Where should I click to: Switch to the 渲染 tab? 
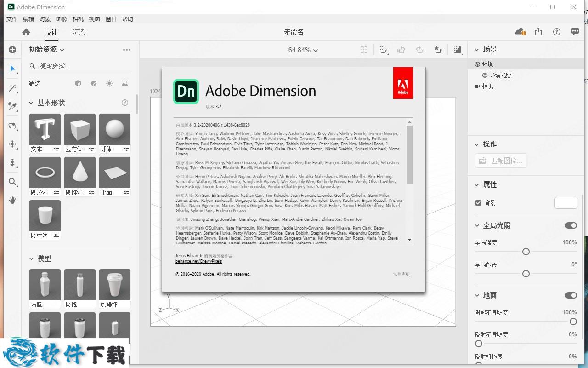coord(79,32)
